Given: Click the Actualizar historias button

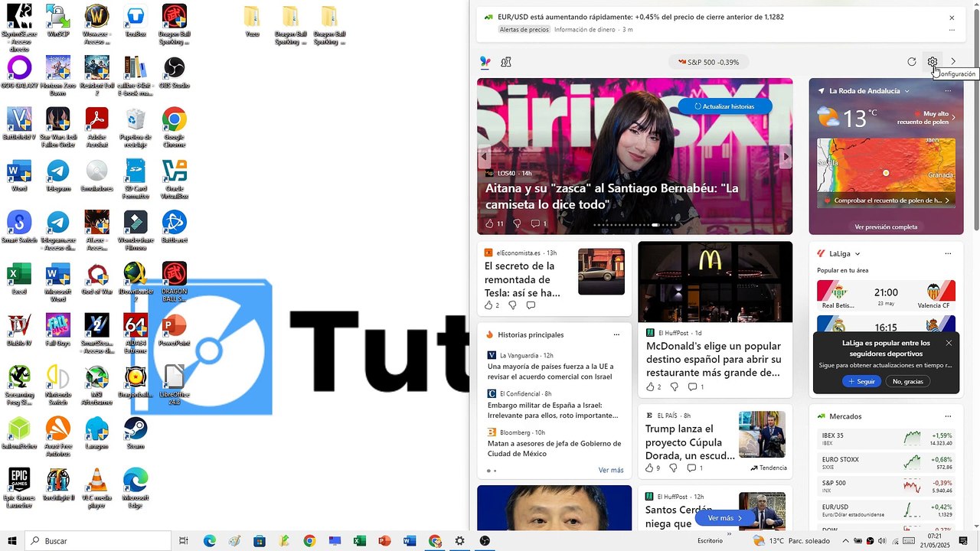Looking at the screenshot, I should point(724,106).
